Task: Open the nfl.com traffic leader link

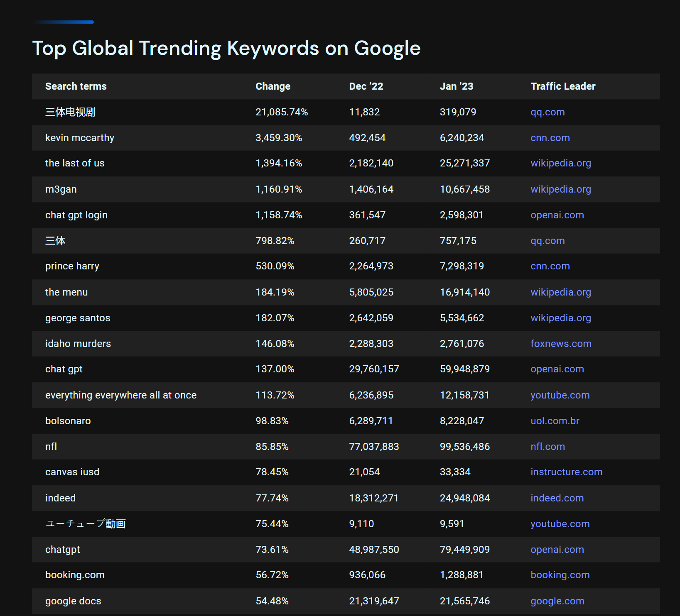Action: click(x=547, y=447)
